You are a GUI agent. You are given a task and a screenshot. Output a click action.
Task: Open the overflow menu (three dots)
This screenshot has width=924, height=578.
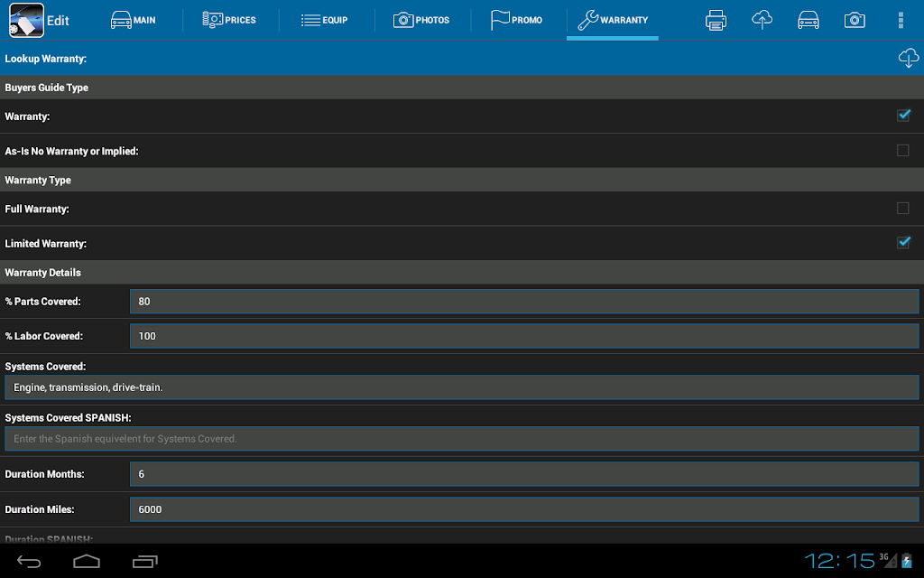tap(901, 20)
